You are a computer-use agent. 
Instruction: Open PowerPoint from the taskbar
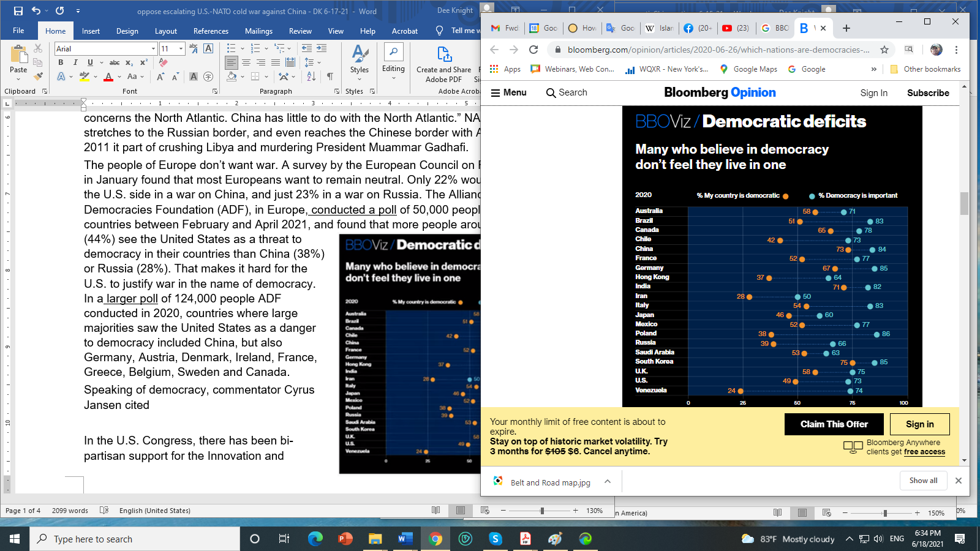pos(345,539)
